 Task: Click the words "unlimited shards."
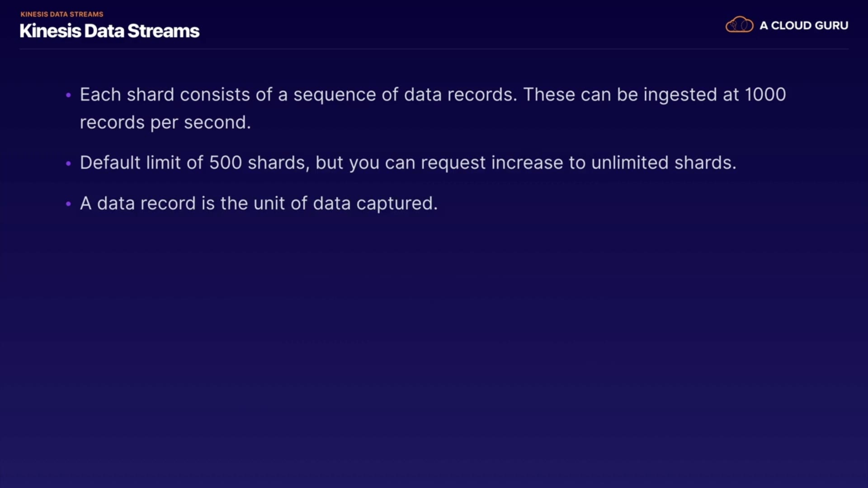tap(664, 163)
